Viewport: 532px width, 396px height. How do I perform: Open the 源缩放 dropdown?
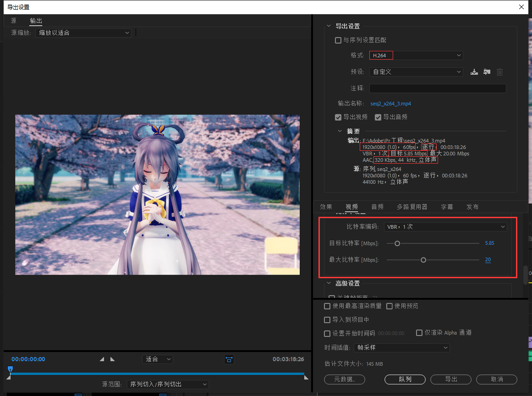coord(83,33)
